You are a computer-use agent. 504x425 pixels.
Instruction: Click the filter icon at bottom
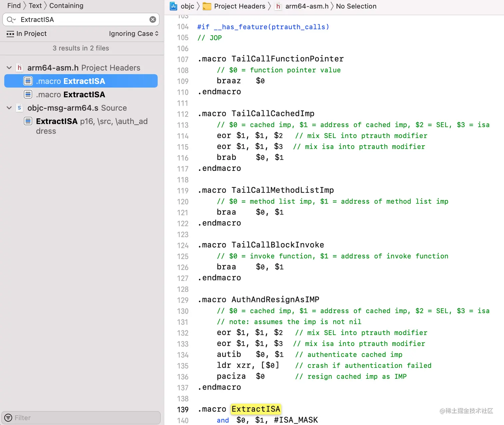pos(8,418)
